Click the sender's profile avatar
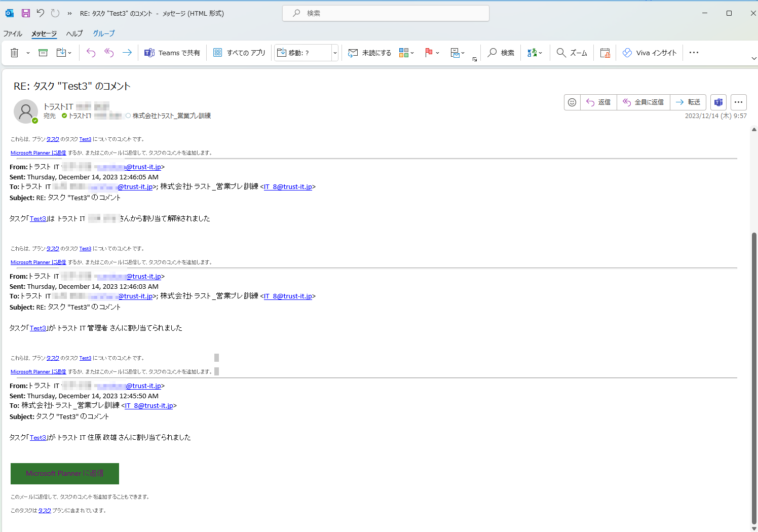The image size is (758, 532). coord(26,111)
